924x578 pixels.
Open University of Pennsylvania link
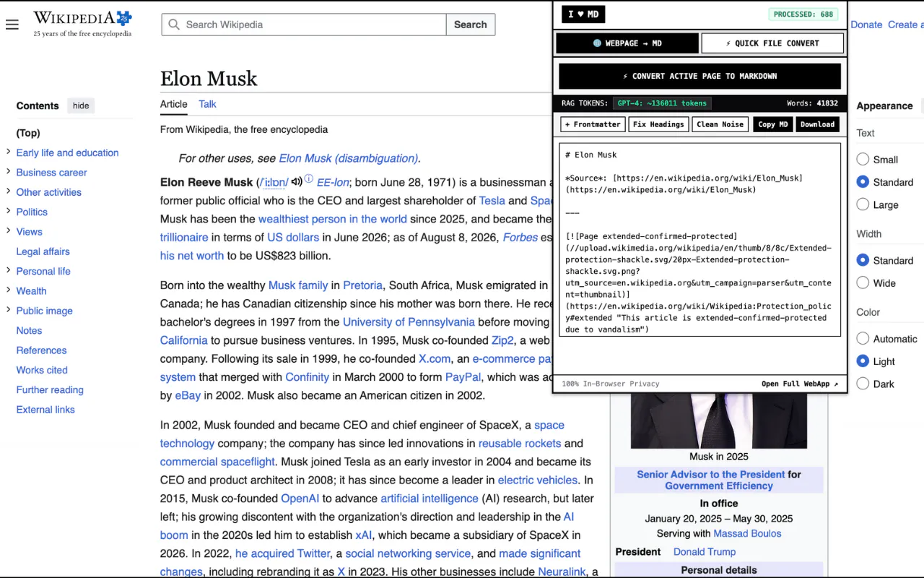tap(409, 322)
